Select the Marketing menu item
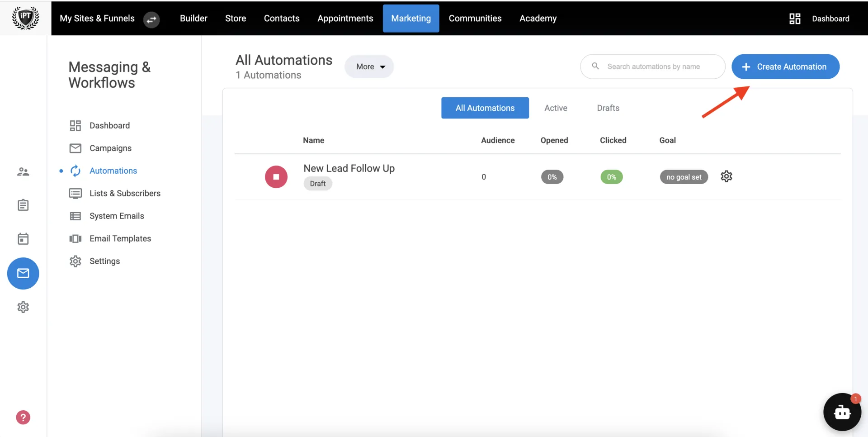868x437 pixels. [x=411, y=18]
